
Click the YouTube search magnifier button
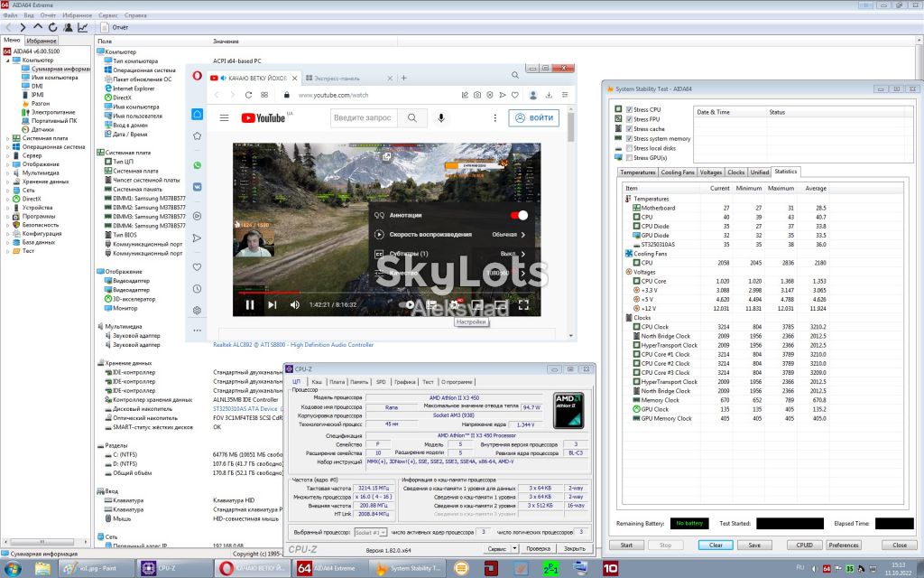411,118
